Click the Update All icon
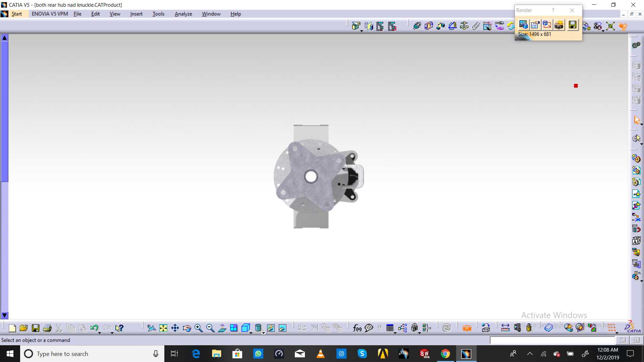 point(511,26)
